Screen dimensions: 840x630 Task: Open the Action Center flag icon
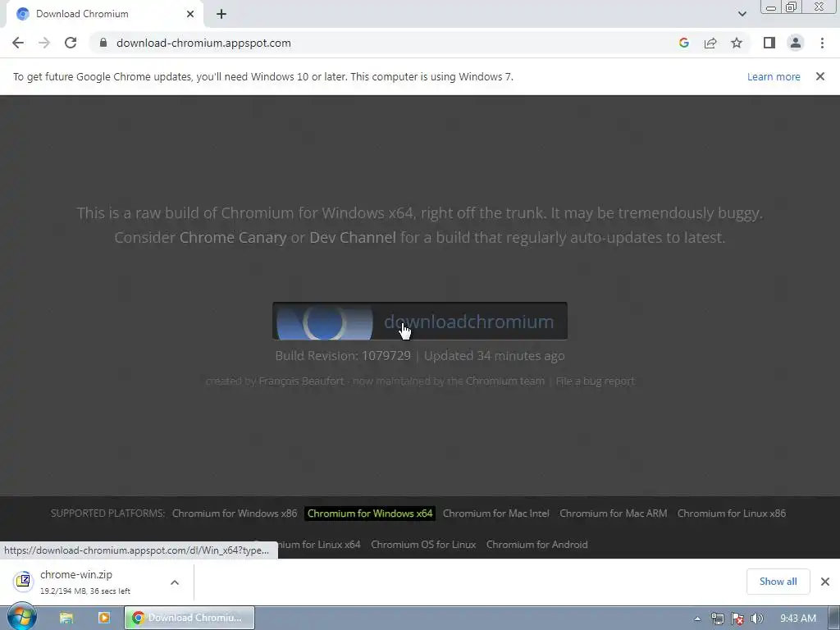tap(737, 619)
